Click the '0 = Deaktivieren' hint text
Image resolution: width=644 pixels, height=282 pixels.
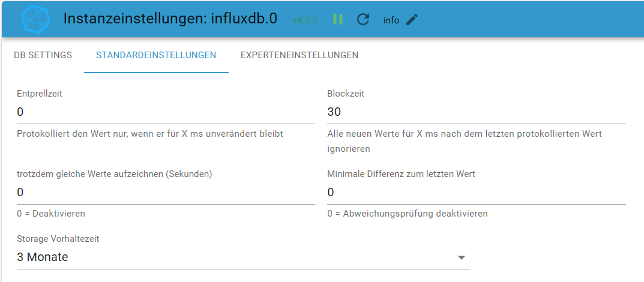click(x=51, y=214)
